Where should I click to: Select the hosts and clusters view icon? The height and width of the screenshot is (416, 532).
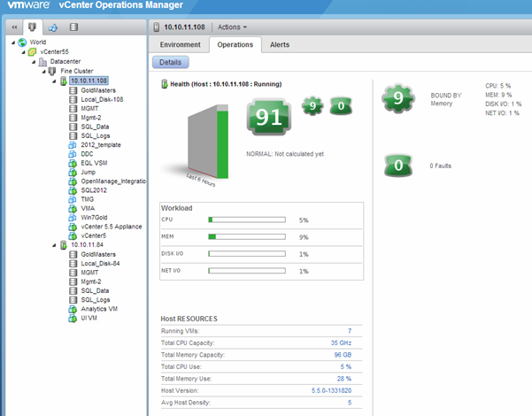[x=33, y=27]
